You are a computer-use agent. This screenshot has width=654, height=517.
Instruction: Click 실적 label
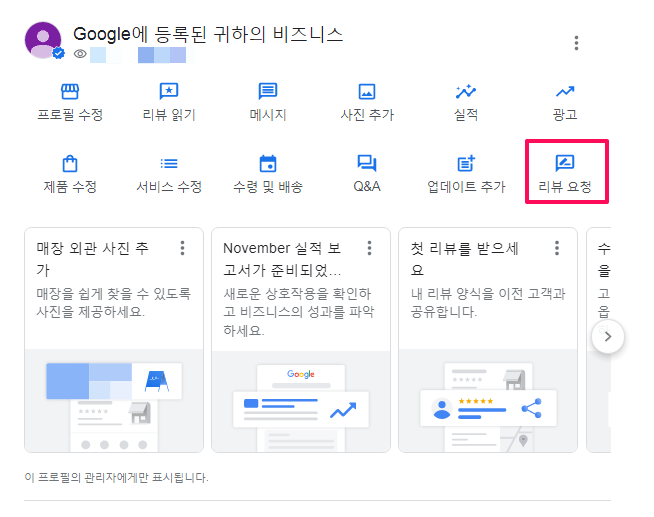[466, 115]
